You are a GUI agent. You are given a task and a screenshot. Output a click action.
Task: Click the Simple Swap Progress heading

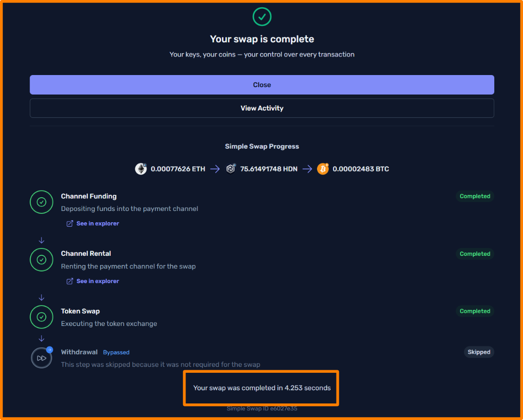coord(262,146)
